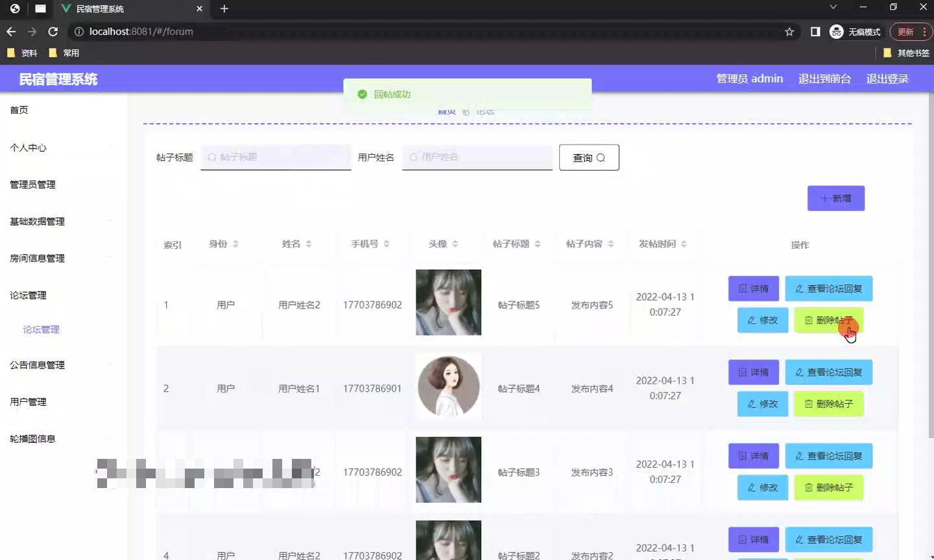Click the 帖子标题 search input
This screenshot has height=560, width=934.
(276, 157)
